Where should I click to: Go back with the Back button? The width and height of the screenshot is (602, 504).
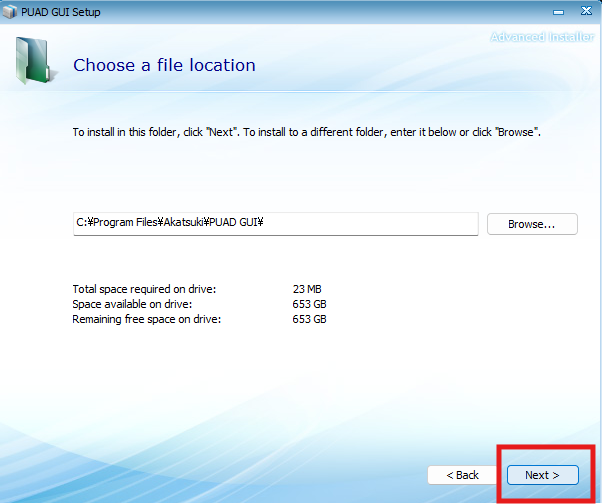point(462,475)
